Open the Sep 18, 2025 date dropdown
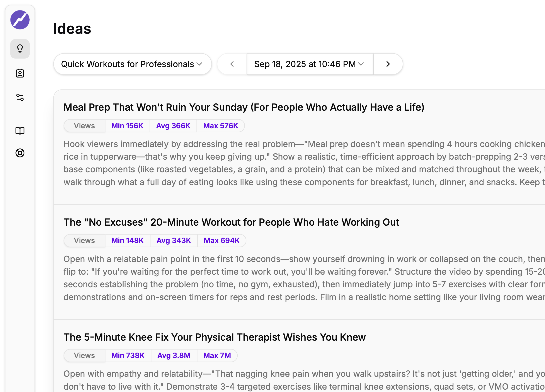 [310, 64]
